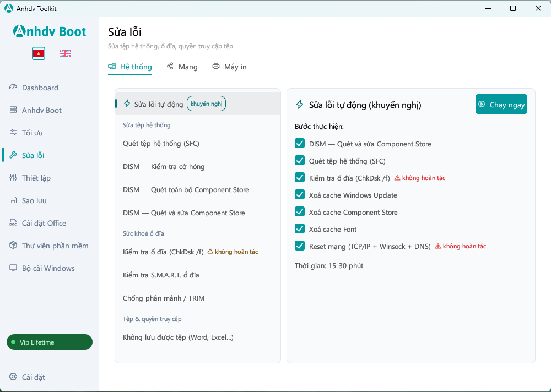The image size is (551, 392).
Task: Select Kiểm tra ổ đĩa (ChkDsk /f) in list
Action: [198, 252]
